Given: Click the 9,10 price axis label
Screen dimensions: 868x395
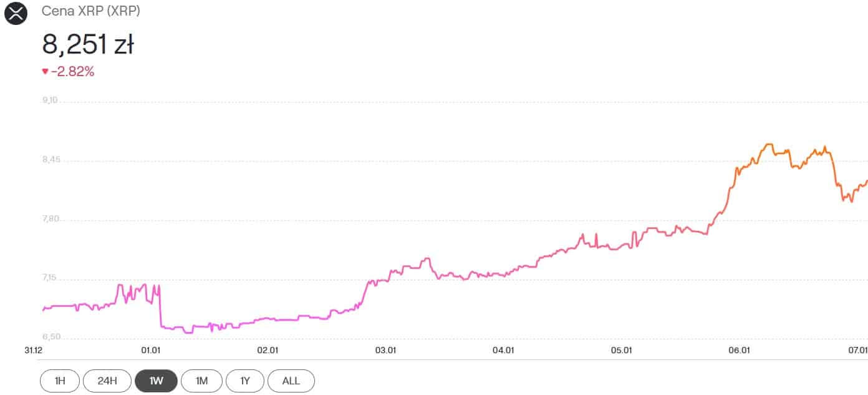Looking at the screenshot, I should tap(50, 100).
